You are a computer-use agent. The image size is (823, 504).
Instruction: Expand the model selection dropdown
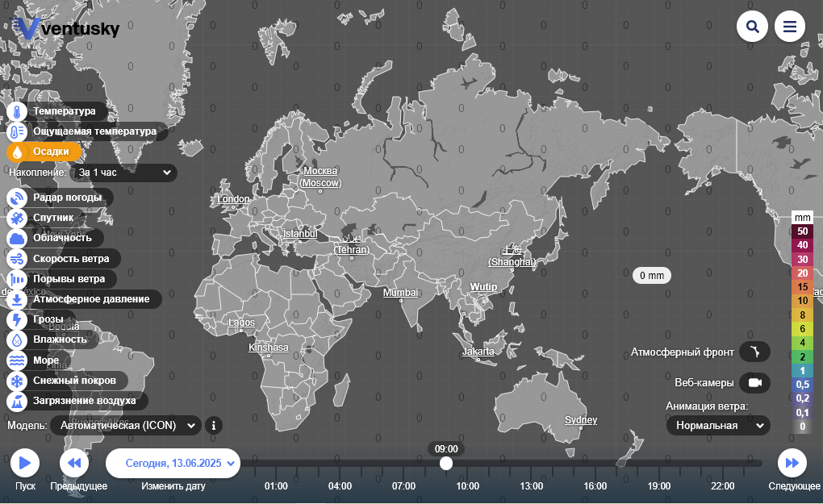[126, 425]
